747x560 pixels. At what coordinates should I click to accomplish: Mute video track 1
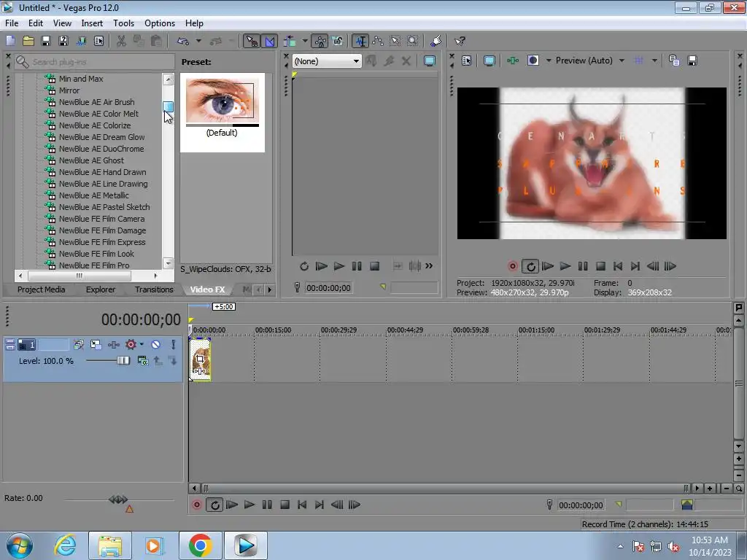(x=156, y=344)
